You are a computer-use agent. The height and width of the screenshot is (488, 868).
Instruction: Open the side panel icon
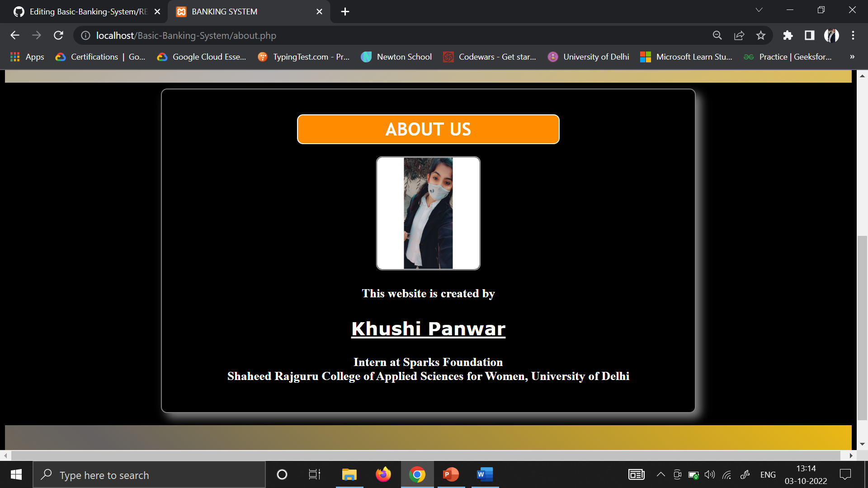click(x=809, y=35)
